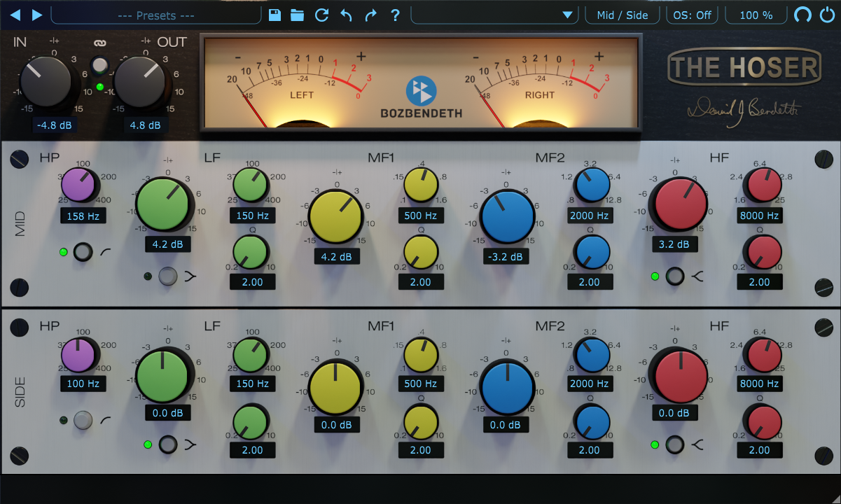Toggle the SIDE LF shelf mode button
This screenshot has width=841, height=504.
pos(167,444)
